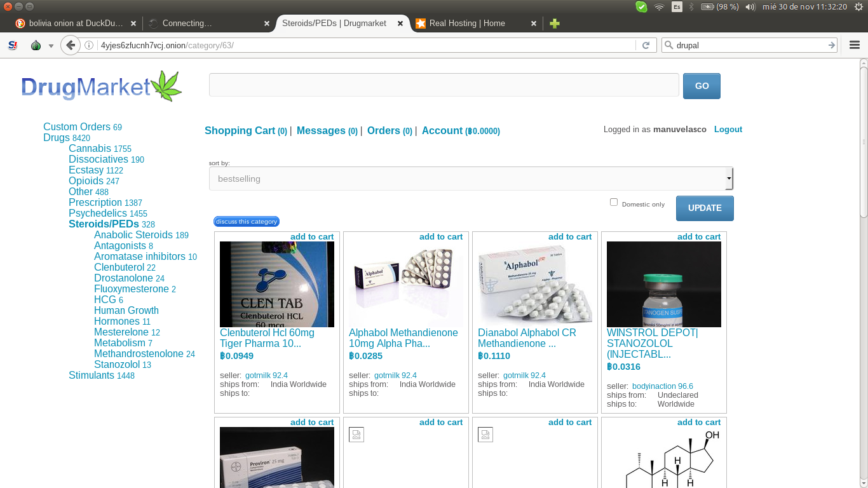Click the volume icon in the top panel
The width and height of the screenshot is (868, 488).
click(750, 7)
